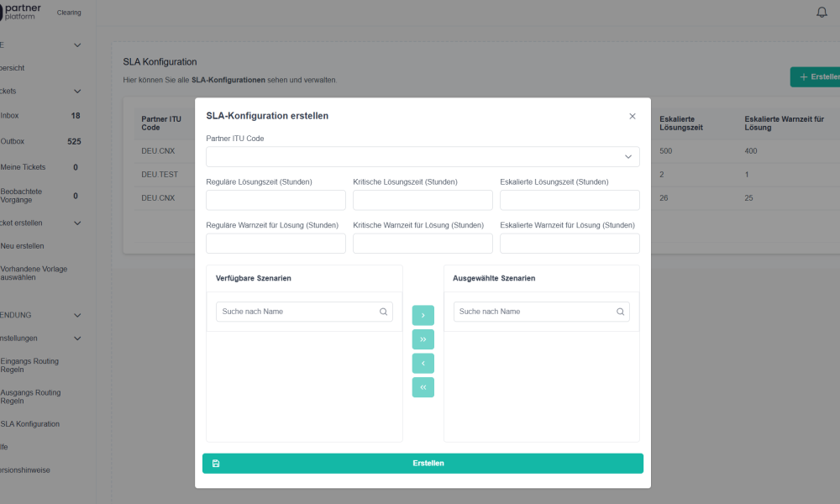The image size is (840, 504).
Task: Open the DEU.TEST partner link
Action: (160, 175)
